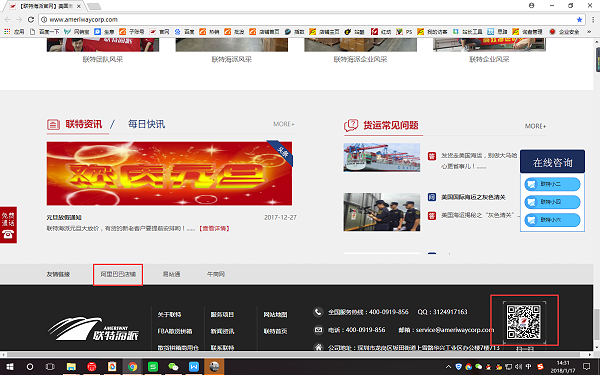
Task: Open Chrome's three-dot menu
Action: tap(593, 20)
